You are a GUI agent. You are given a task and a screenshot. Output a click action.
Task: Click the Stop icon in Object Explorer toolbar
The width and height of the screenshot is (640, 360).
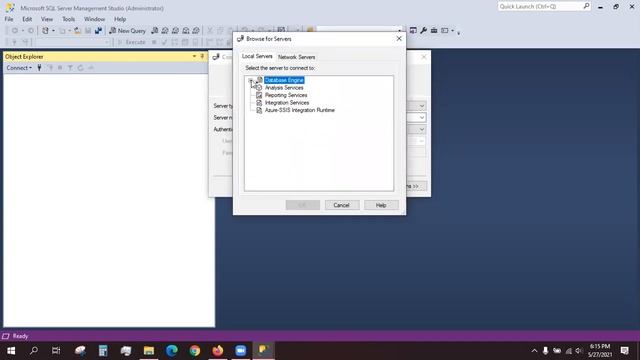(60, 68)
